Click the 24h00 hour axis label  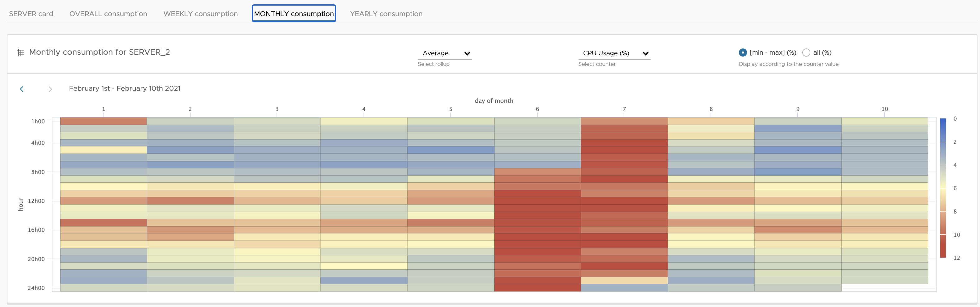click(x=36, y=288)
